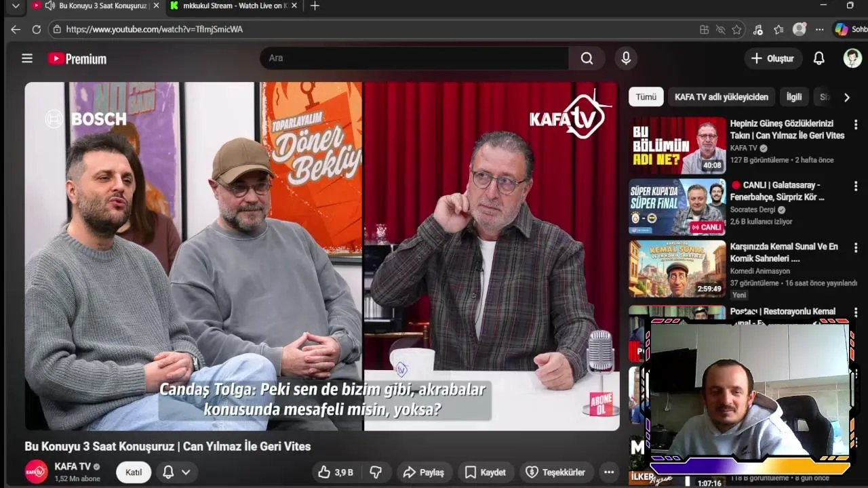This screenshot has height=488, width=868.
Task: Expand notification preferences chevron next to bell
Action: coord(186,472)
